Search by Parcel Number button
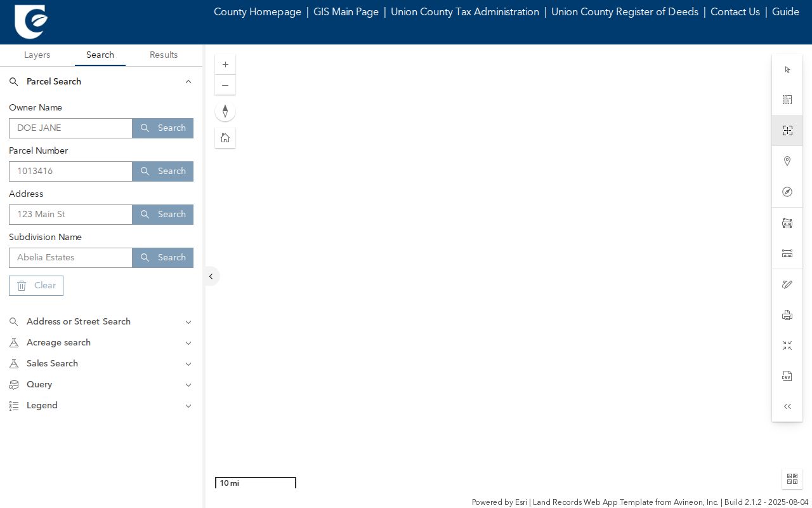The image size is (812, 508). click(x=163, y=171)
